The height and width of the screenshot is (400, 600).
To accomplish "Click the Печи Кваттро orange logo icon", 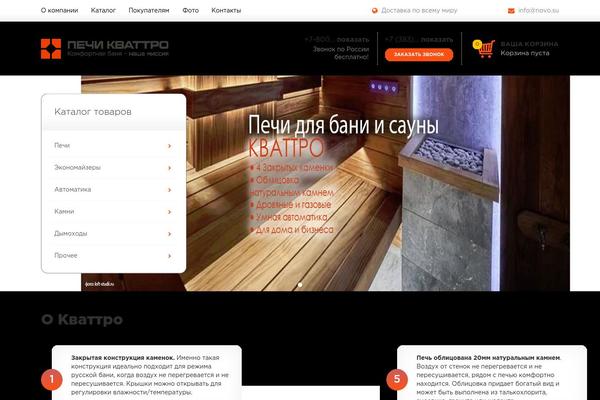I will 51,49.
